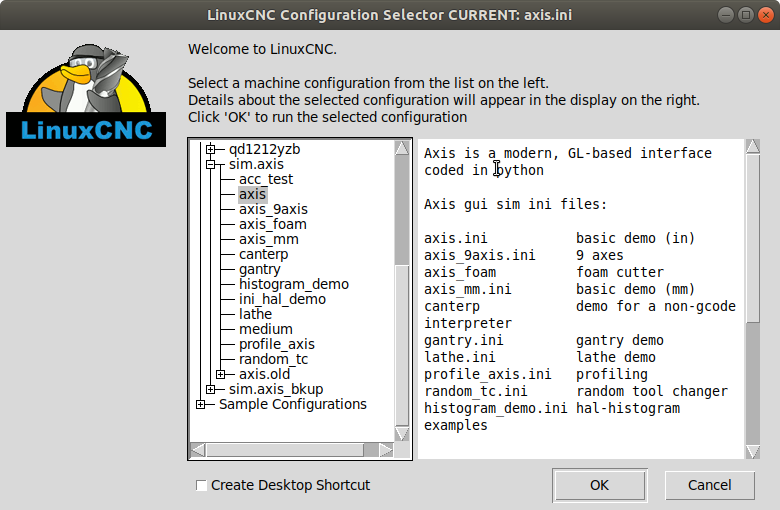Select profile_axis configuration

[277, 344]
